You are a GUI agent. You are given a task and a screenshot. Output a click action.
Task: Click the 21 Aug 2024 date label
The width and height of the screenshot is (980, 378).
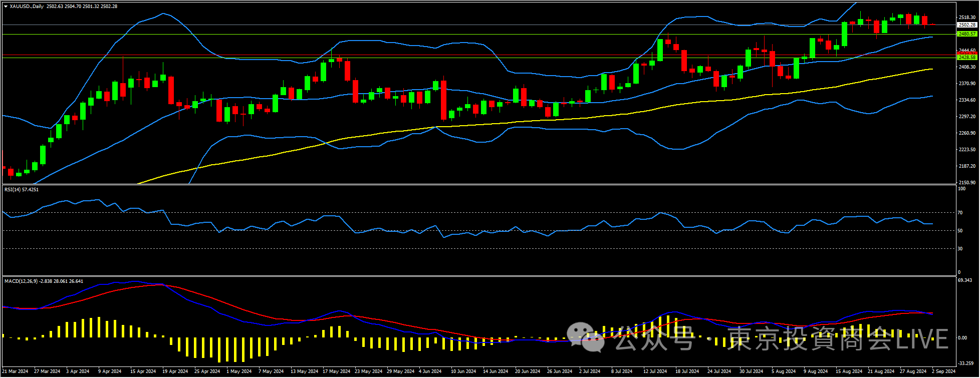click(x=881, y=371)
